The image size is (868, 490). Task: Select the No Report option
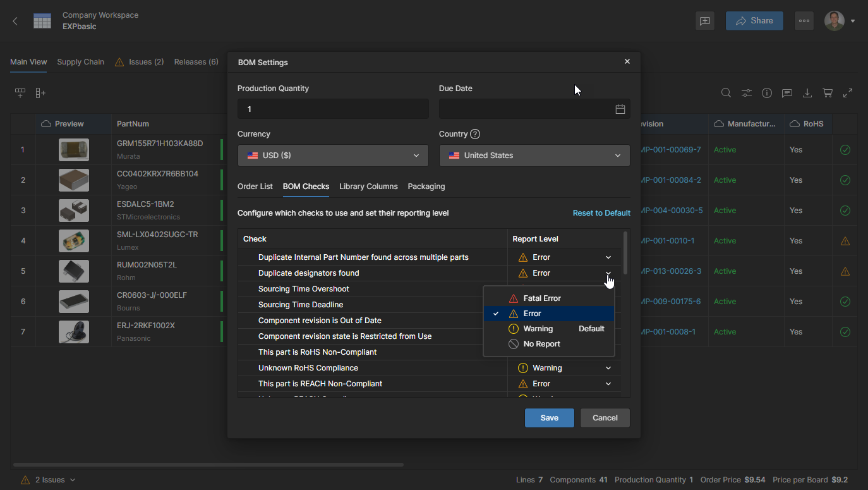click(541, 344)
